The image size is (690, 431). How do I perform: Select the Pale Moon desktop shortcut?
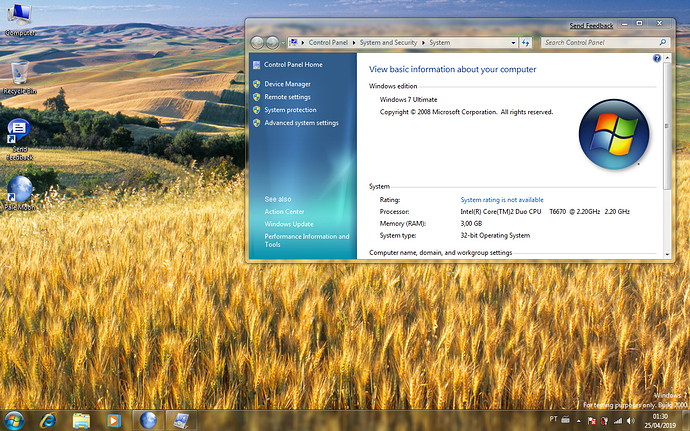pos(19,193)
